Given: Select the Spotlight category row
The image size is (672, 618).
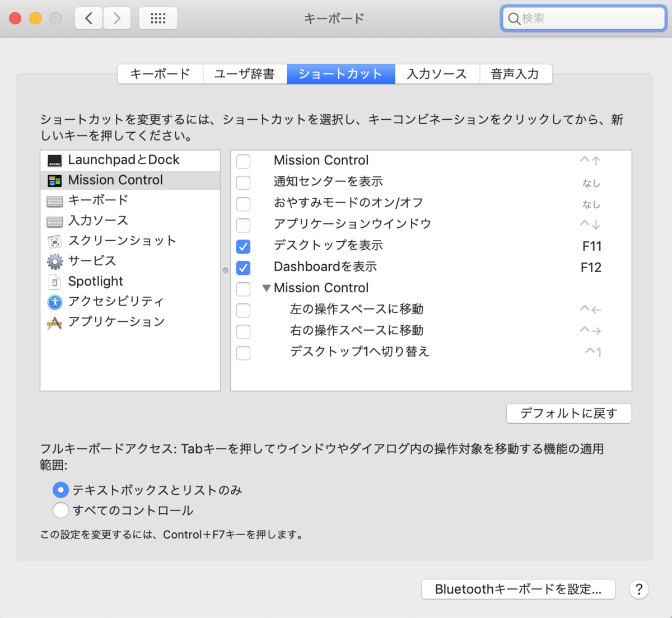Looking at the screenshot, I should pos(130,281).
